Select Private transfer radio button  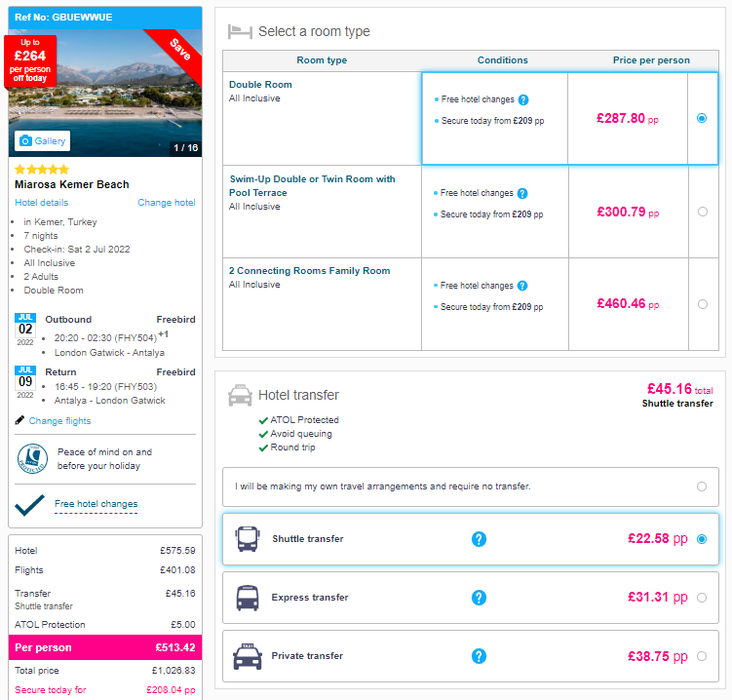pyautogui.click(x=701, y=656)
